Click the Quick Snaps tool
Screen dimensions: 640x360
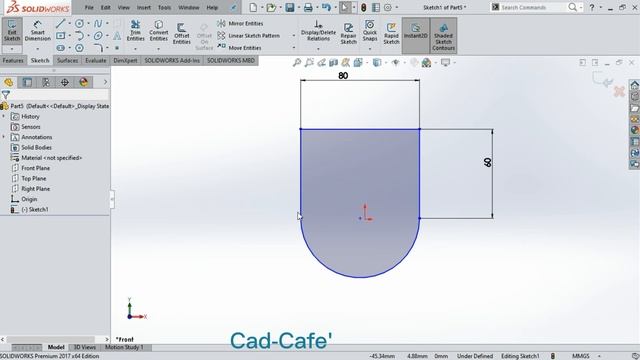pyautogui.click(x=370, y=30)
